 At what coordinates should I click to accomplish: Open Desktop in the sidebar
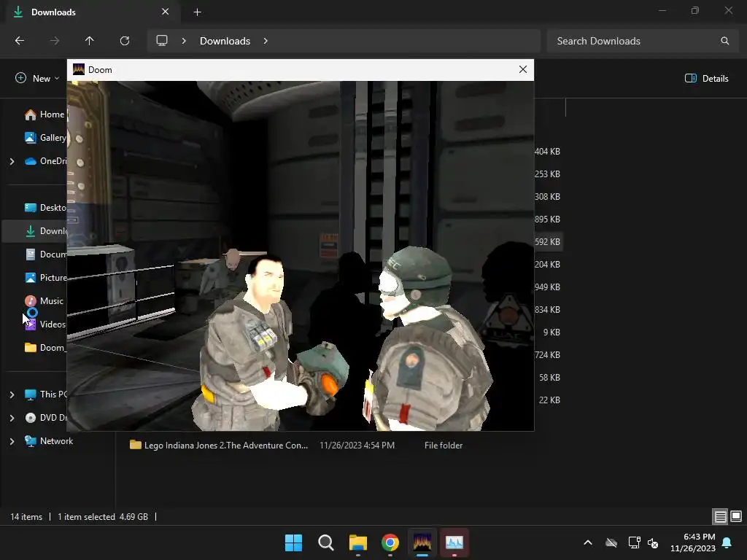pos(45,208)
